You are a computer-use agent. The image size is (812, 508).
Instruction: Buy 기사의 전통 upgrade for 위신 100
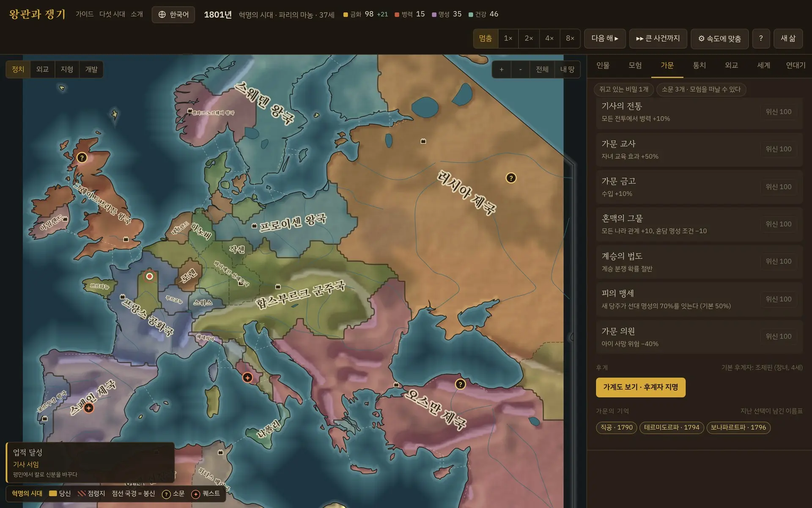(779, 112)
